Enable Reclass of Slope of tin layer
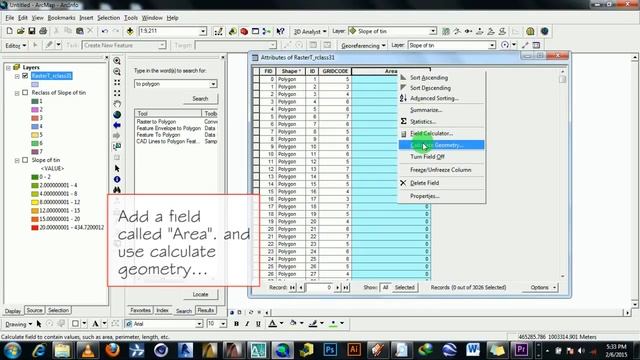This screenshot has height=360, width=640. pyautogui.click(x=25, y=93)
